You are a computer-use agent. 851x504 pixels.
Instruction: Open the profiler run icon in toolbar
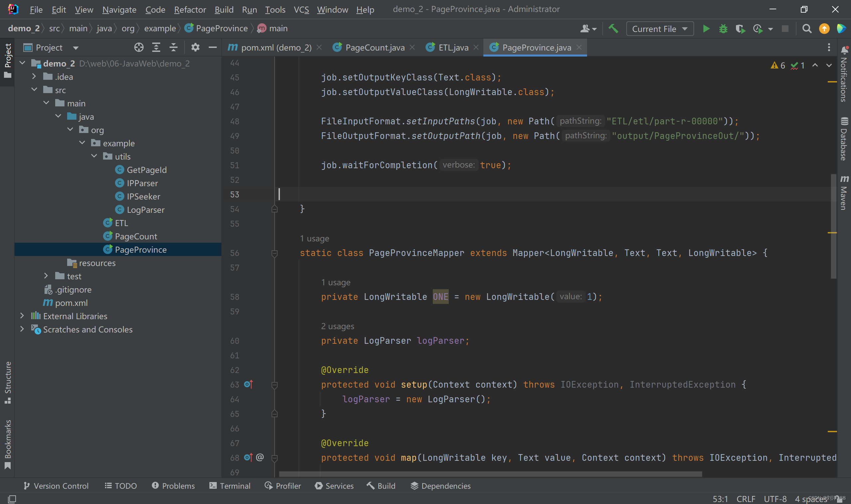coord(758,29)
